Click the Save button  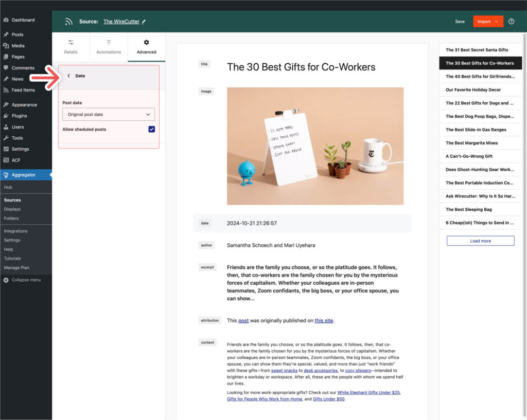click(460, 22)
